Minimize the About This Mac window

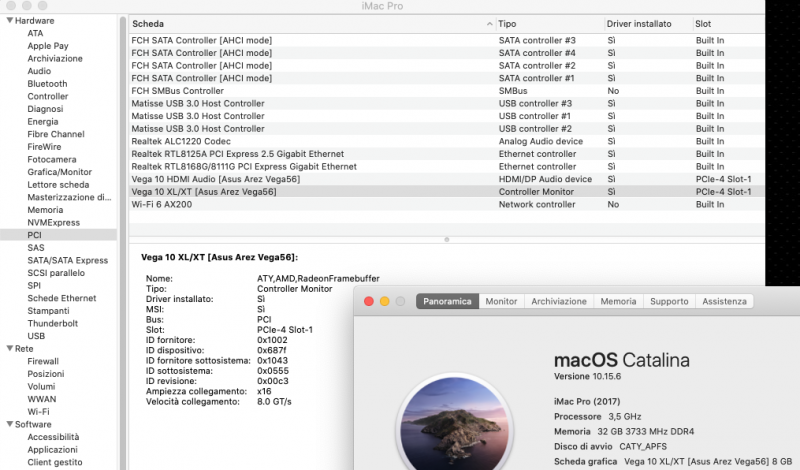coord(385,302)
